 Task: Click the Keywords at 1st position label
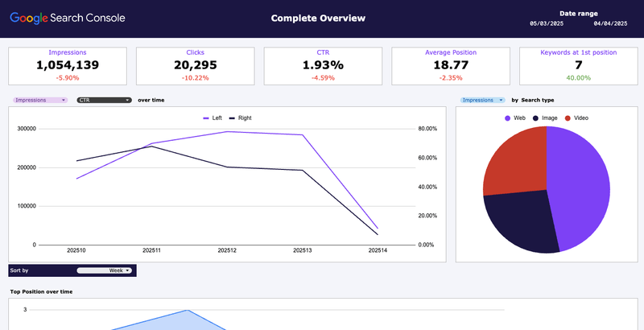pos(579,52)
